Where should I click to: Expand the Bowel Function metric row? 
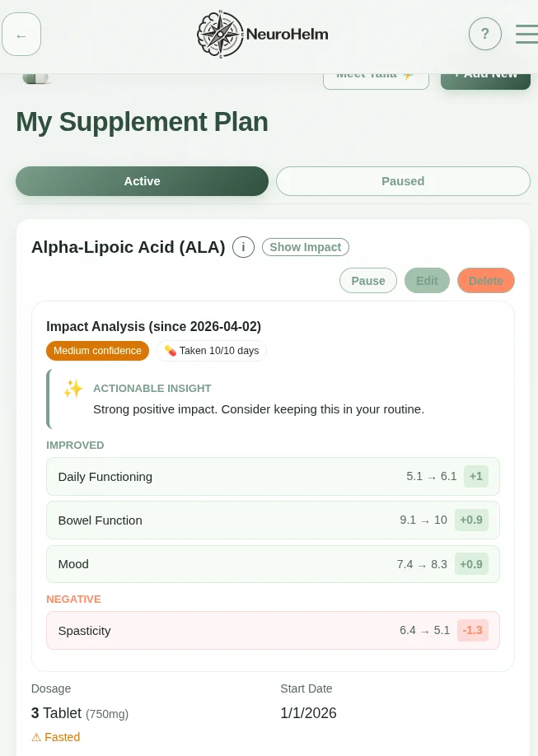[273, 520]
